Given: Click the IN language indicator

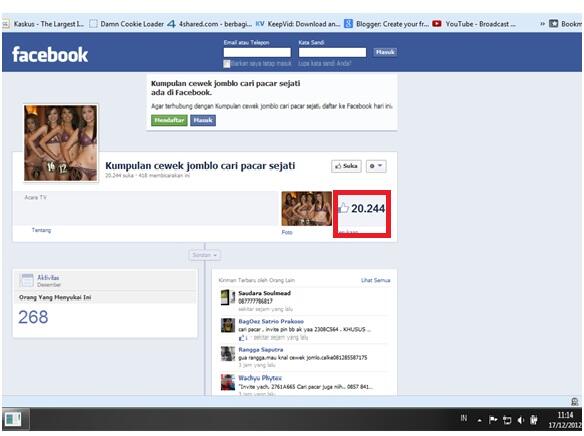Looking at the screenshot, I should 464,418.
